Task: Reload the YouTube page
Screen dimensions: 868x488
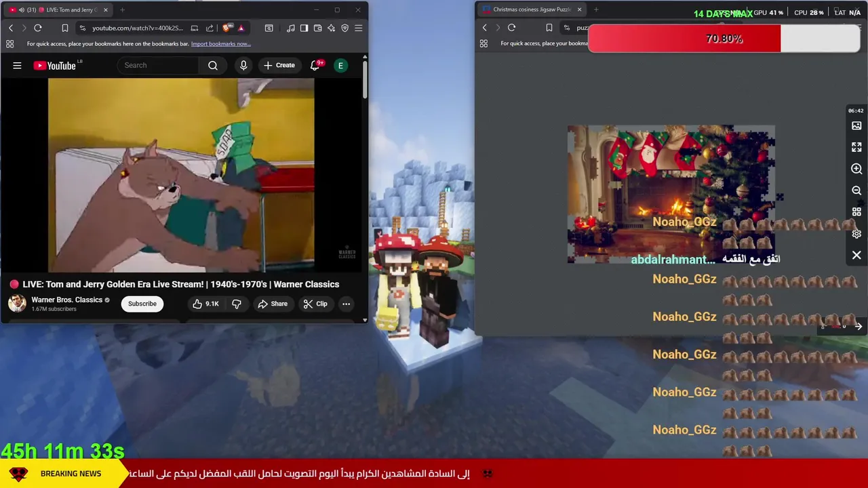Action: [x=38, y=28]
